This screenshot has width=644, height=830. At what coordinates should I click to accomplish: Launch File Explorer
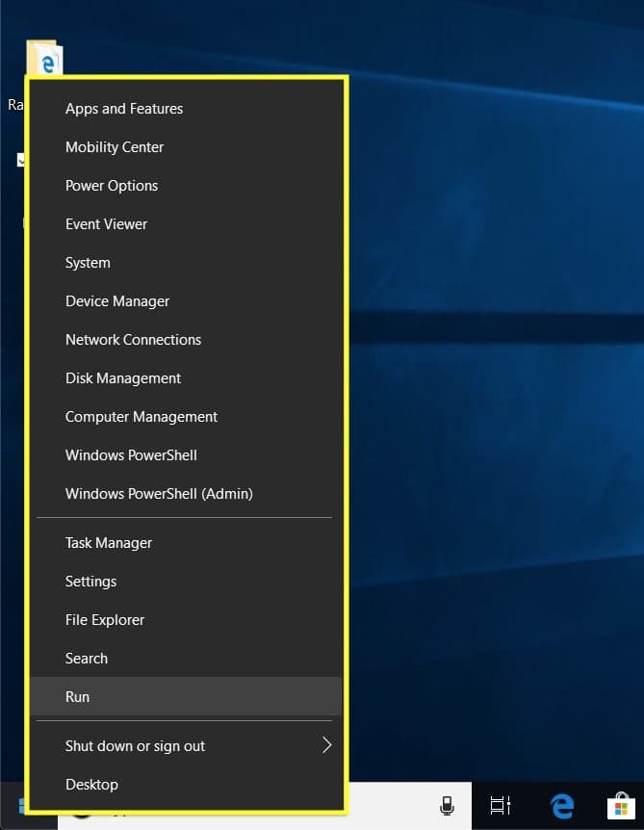click(186, 620)
